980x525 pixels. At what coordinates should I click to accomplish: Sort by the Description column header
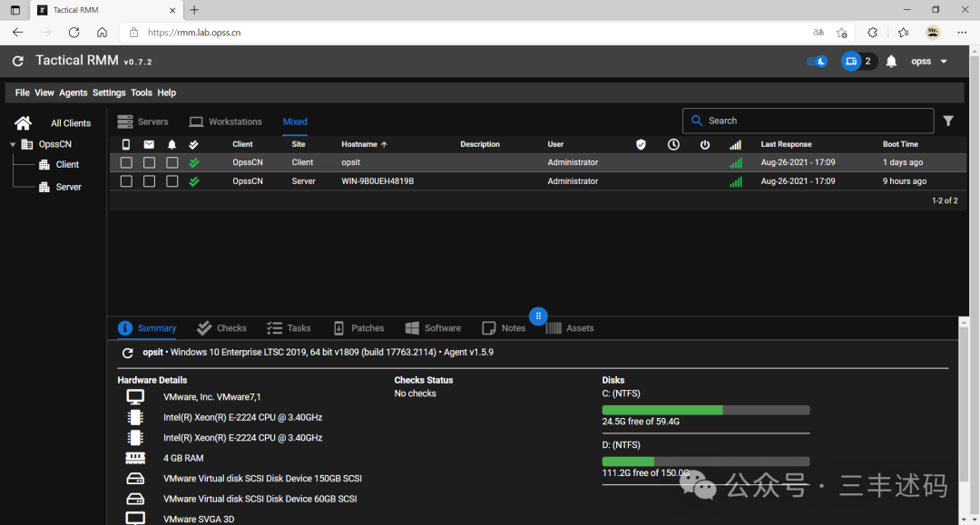480,144
